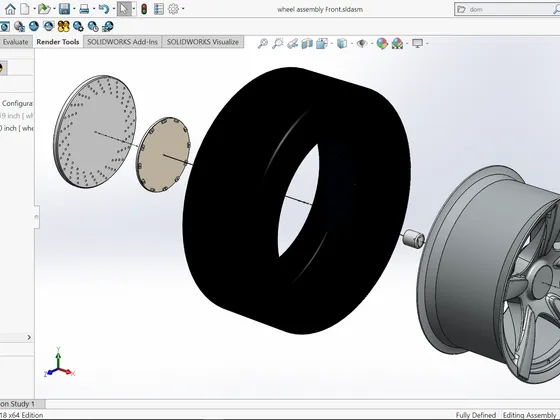
Task: Save the wheel assembly document
Action: pos(64,9)
